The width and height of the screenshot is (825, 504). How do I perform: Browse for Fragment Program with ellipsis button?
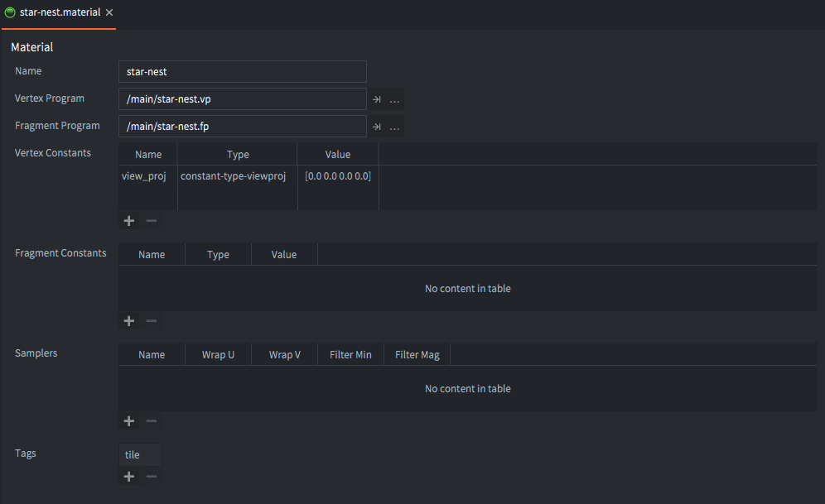click(x=395, y=127)
